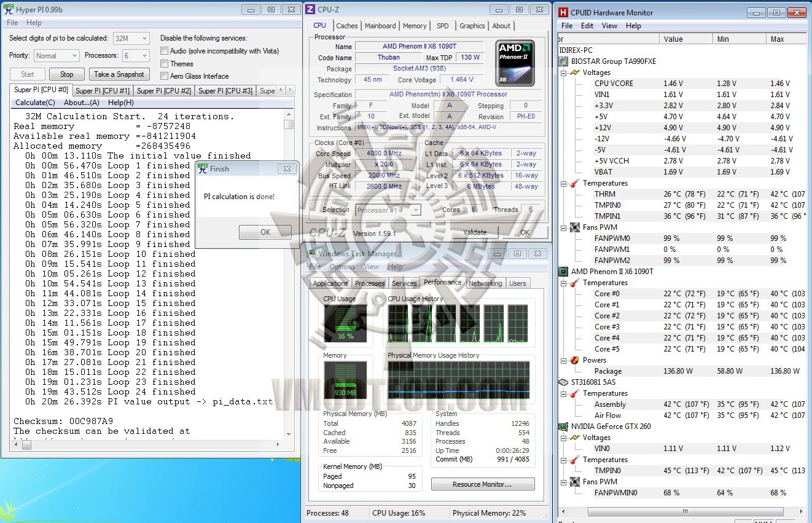Collapse the Temperatures node under BIOSTAR Group TA990FXE
Viewport: 812px width, 523px height.
(564, 183)
